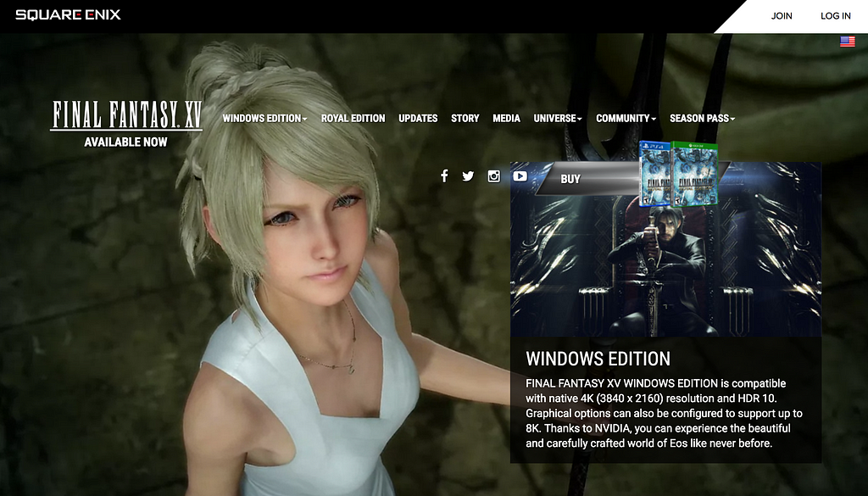This screenshot has height=496, width=868.
Task: Open the Instagram social icon
Action: [x=494, y=176]
